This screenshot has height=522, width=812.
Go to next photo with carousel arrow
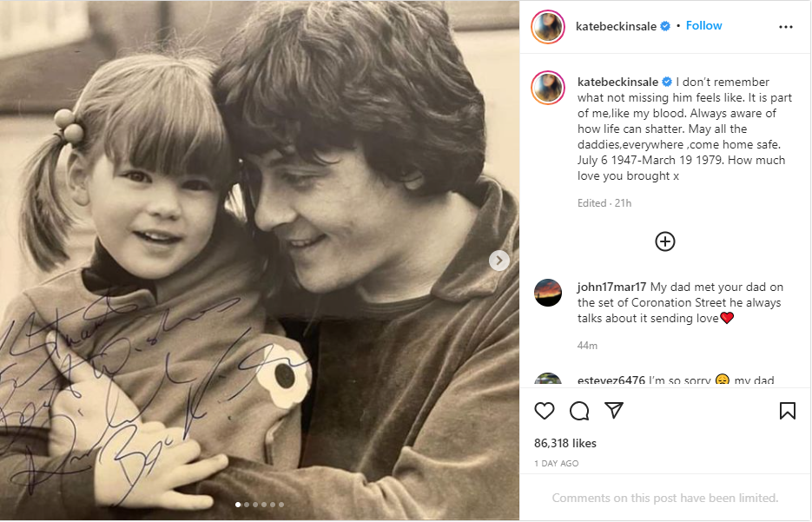tap(499, 261)
